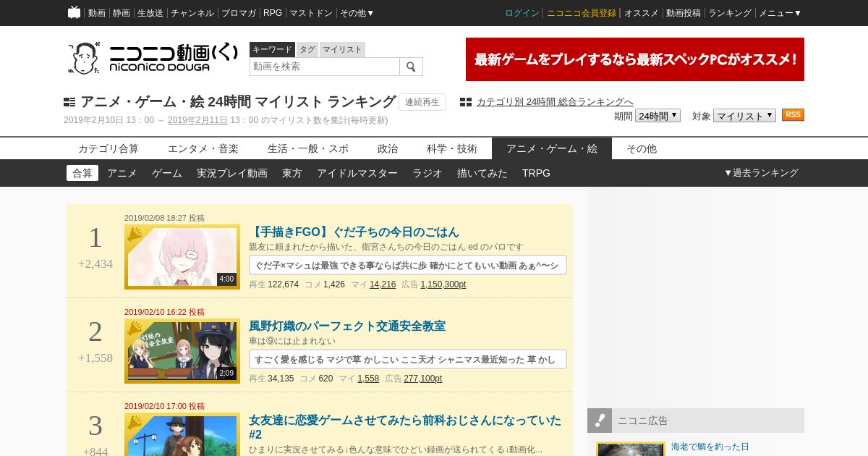
Task: Select 描いてみた subcategory
Action: pyautogui.click(x=482, y=173)
